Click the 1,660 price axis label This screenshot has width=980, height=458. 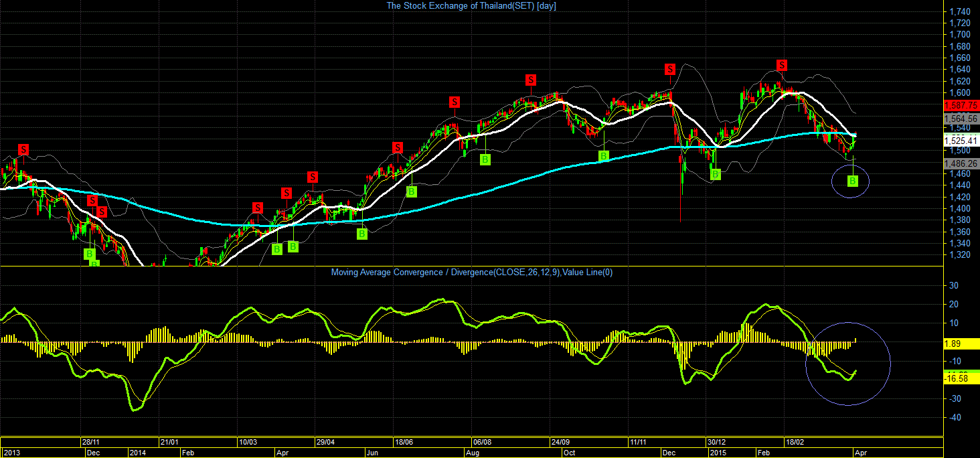[x=960, y=58]
